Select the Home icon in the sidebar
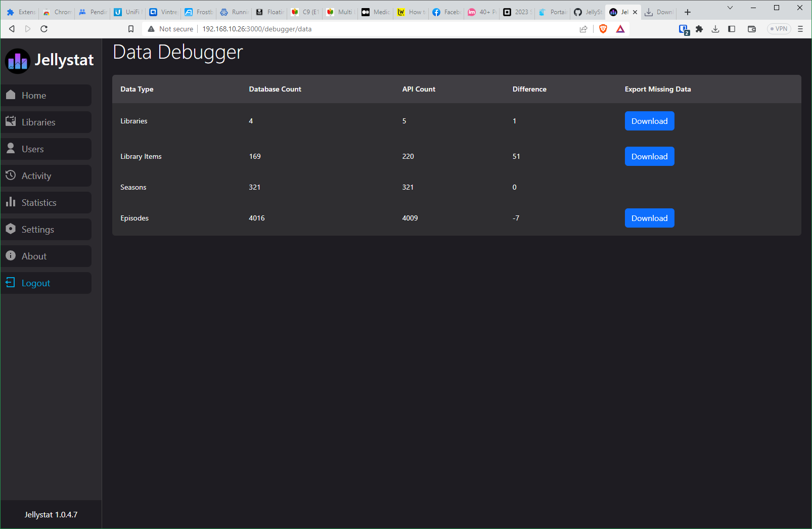 pyautogui.click(x=11, y=95)
